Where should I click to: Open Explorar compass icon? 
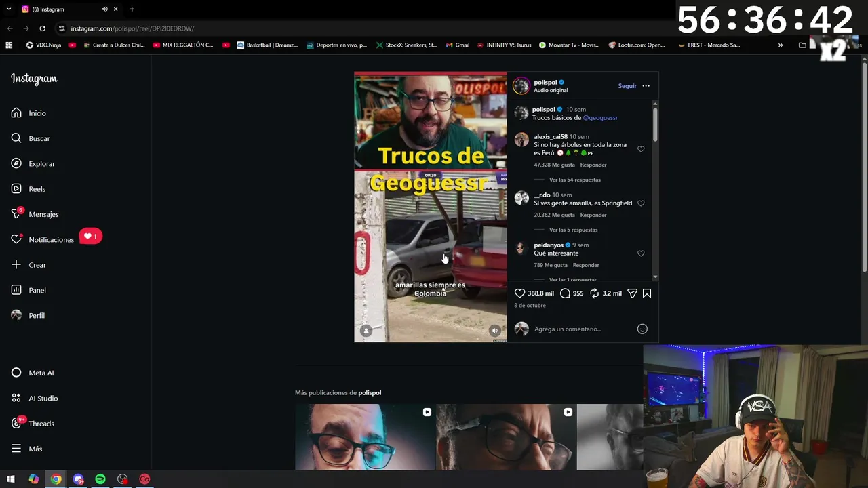pos(16,163)
